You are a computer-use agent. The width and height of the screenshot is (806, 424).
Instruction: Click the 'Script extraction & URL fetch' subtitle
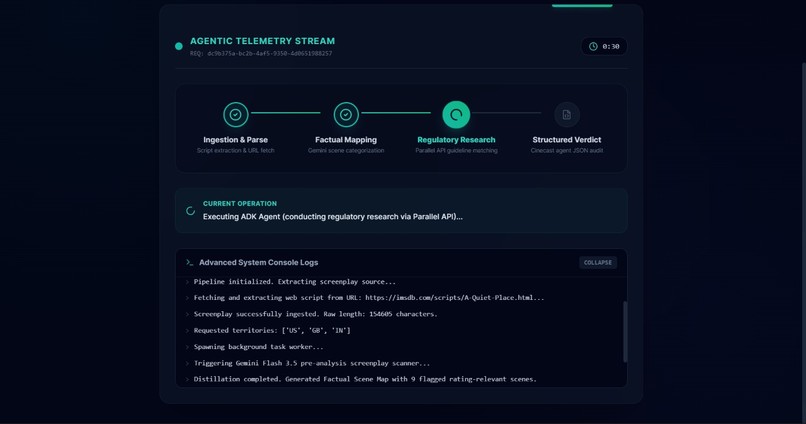click(x=235, y=151)
